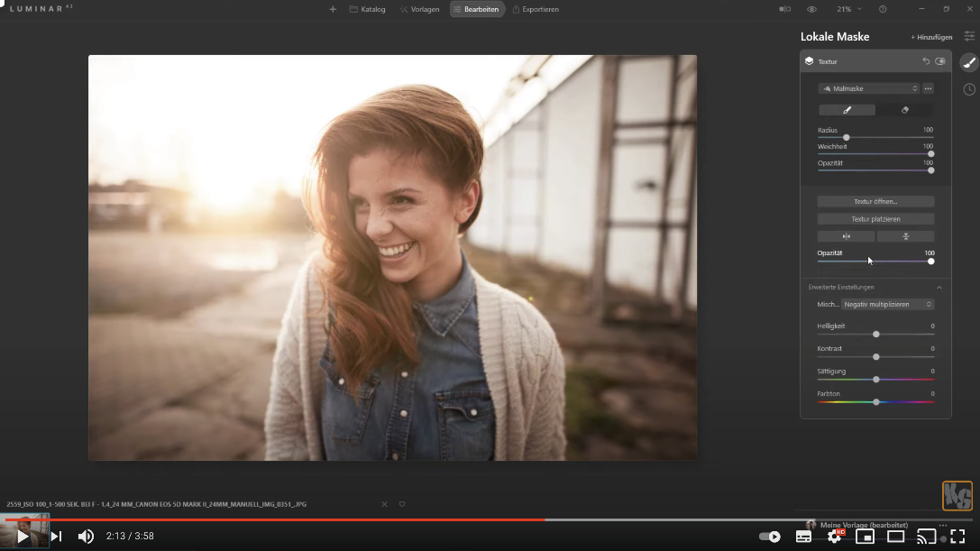Open the Malmaske mask type dropdown
This screenshot has height=551, width=980.
[x=869, y=88]
